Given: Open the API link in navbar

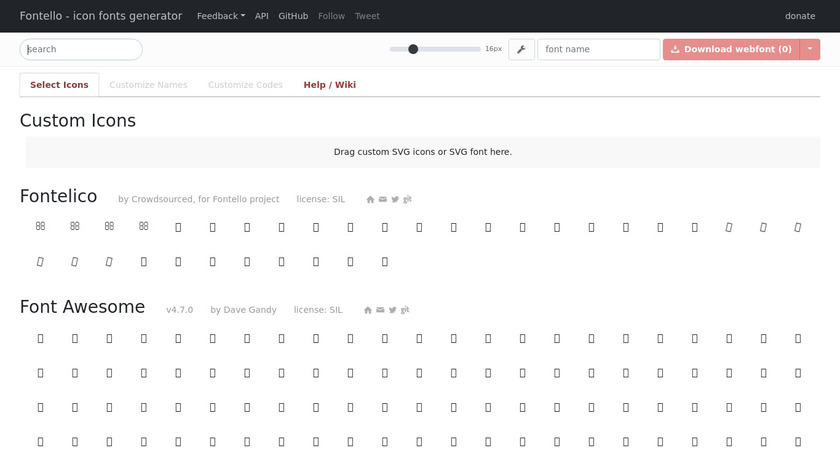Looking at the screenshot, I should [x=261, y=16].
